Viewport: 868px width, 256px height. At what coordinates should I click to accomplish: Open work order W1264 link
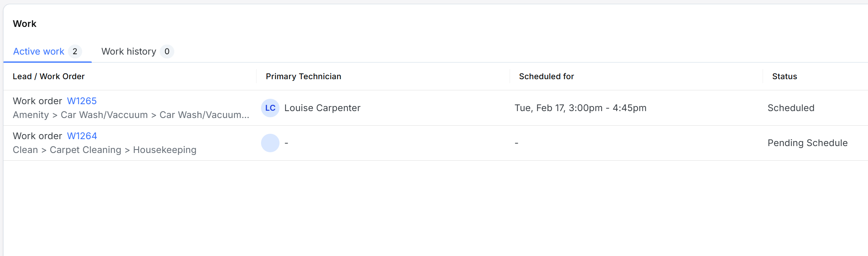click(x=82, y=136)
